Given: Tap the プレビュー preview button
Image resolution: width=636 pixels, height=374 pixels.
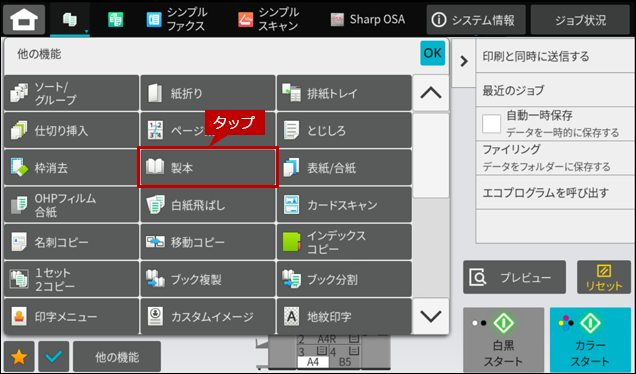Looking at the screenshot, I should point(514,277).
